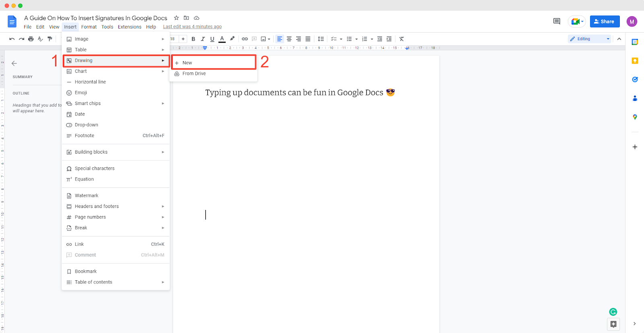Insert a Horizontal line

(x=116, y=82)
